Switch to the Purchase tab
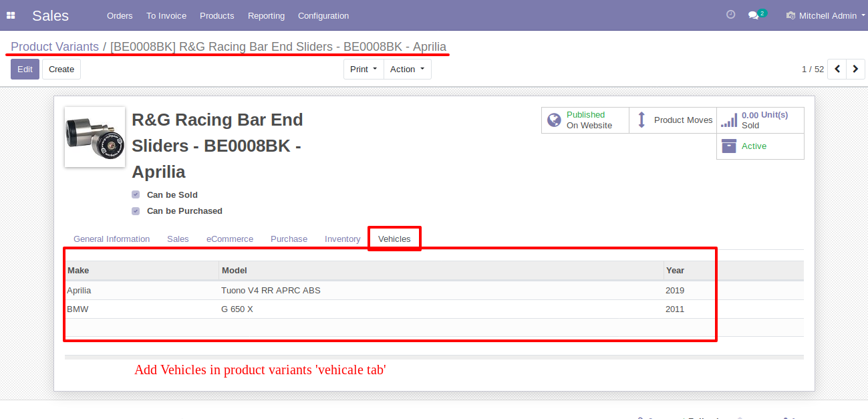 click(289, 239)
